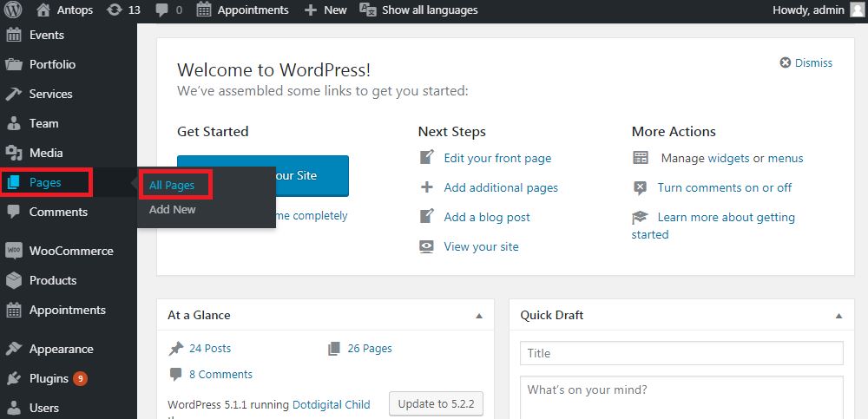Open the Antops site home icon

44,10
